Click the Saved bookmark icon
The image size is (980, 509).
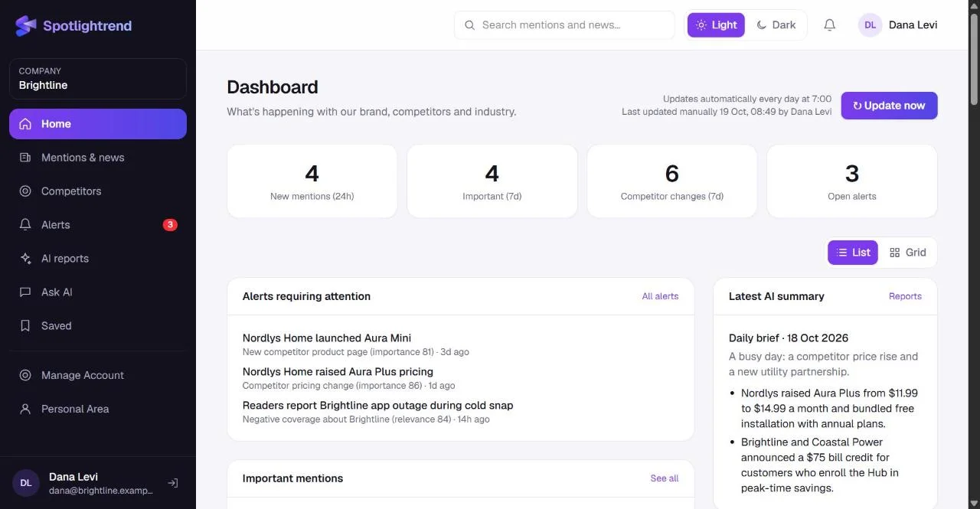(25, 326)
